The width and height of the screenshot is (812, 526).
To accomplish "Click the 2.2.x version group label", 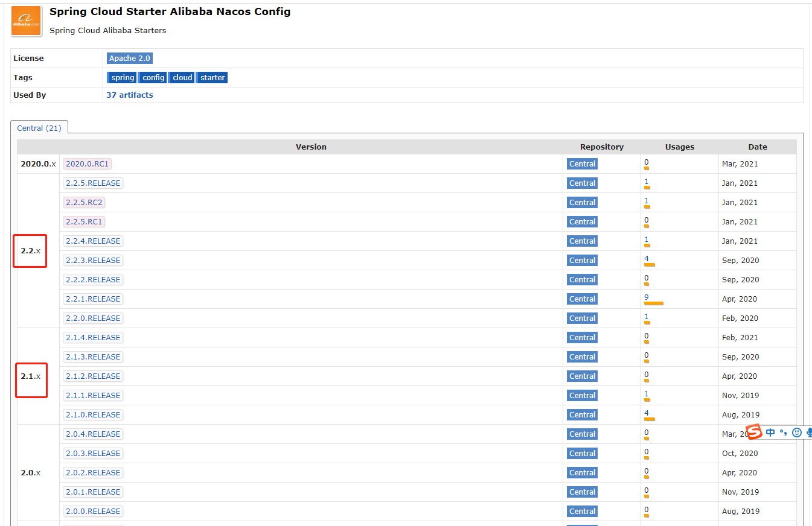I will (31, 251).
